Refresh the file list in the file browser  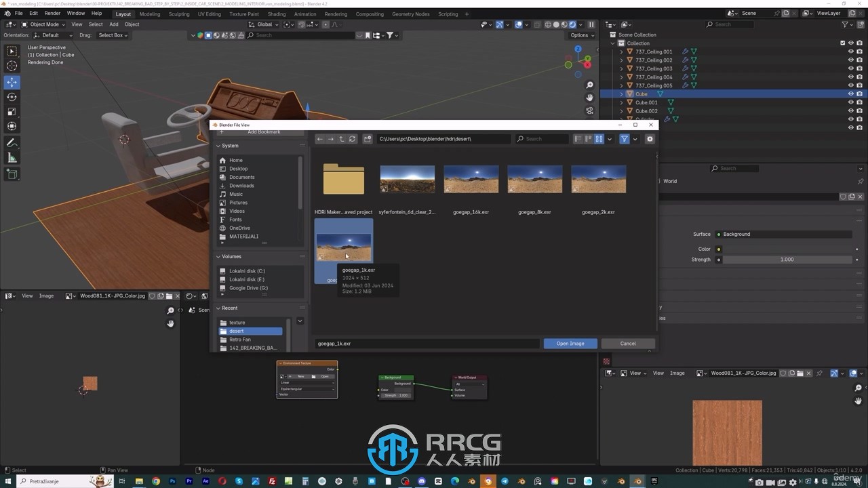353,139
